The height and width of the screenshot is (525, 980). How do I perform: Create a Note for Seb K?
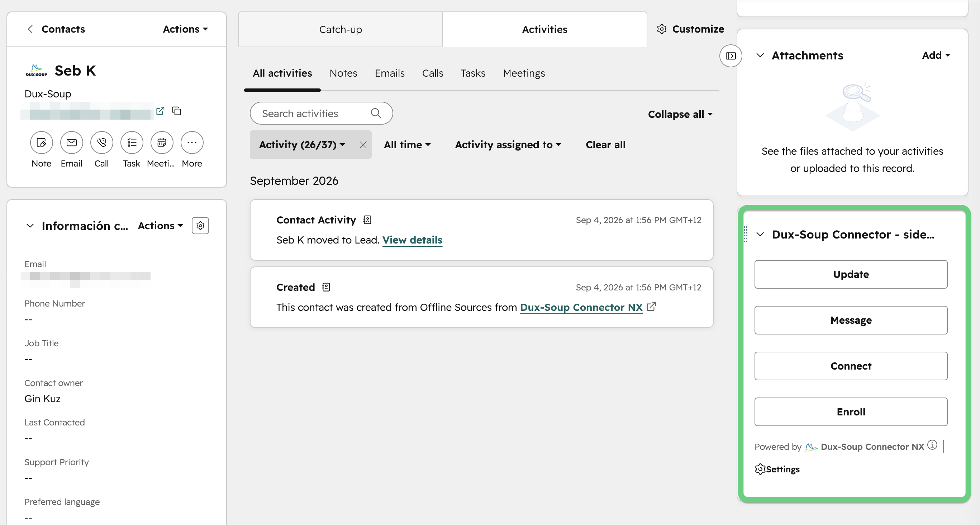click(41, 143)
